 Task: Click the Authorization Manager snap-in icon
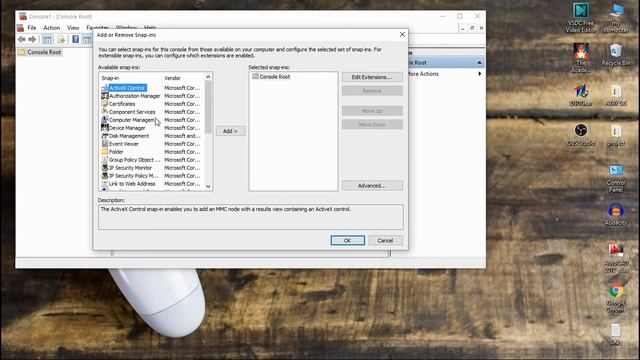(104, 96)
